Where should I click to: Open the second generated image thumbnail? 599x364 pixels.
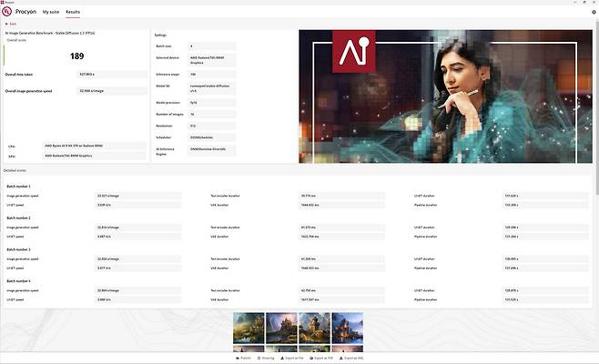coord(280,327)
